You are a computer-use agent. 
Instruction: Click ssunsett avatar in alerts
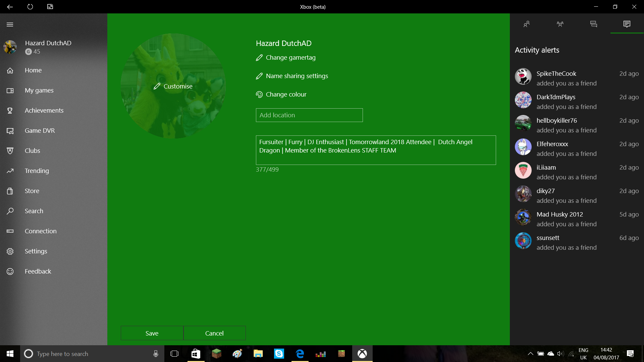pyautogui.click(x=523, y=241)
